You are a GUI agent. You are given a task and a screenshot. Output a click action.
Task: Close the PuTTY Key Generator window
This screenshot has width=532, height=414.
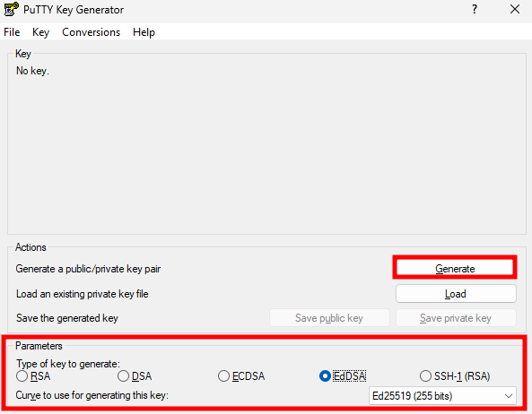click(x=515, y=9)
